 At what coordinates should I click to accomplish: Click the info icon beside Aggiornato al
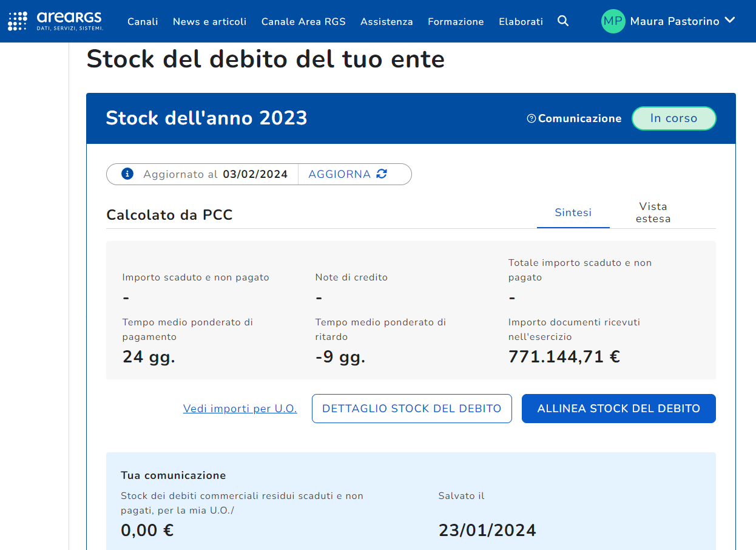[x=127, y=174]
